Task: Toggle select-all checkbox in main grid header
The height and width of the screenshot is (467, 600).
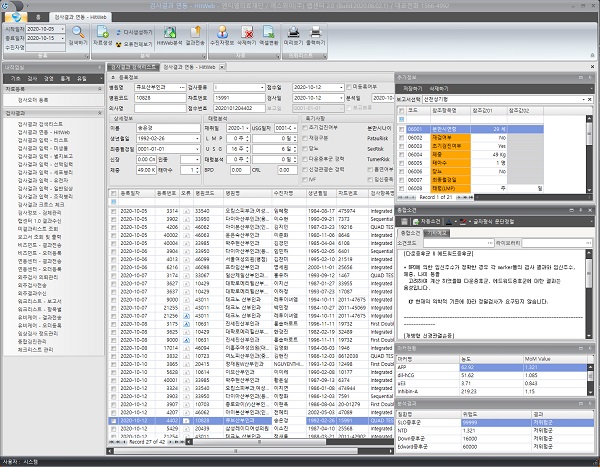Action: pos(114,193)
